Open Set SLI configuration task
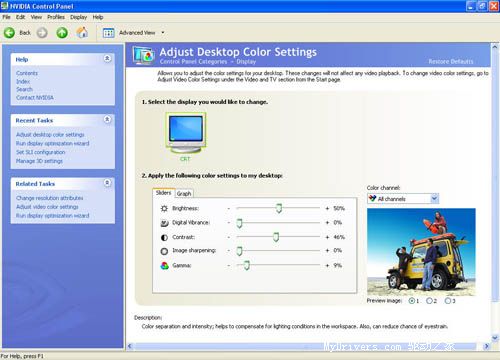500x360 pixels. (40, 152)
